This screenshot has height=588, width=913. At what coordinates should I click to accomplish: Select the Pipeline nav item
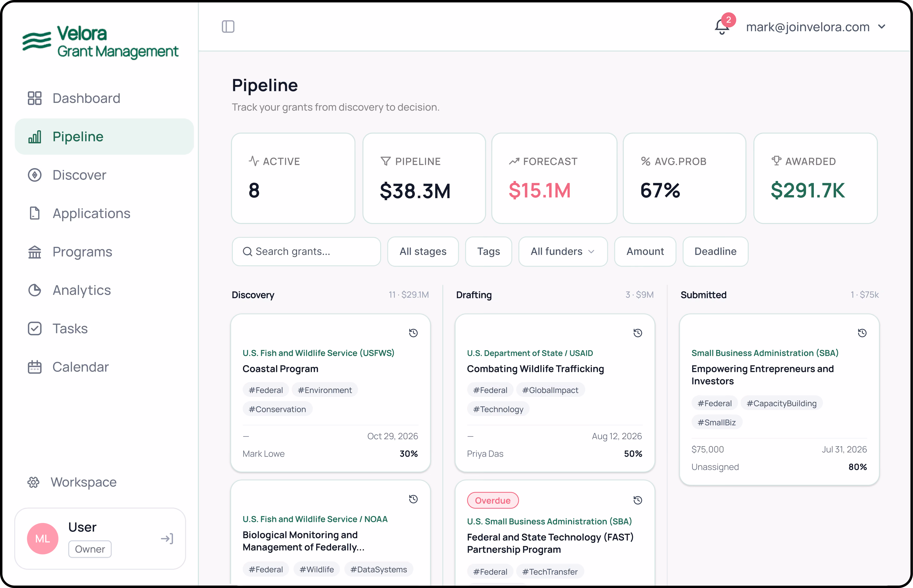click(x=104, y=137)
